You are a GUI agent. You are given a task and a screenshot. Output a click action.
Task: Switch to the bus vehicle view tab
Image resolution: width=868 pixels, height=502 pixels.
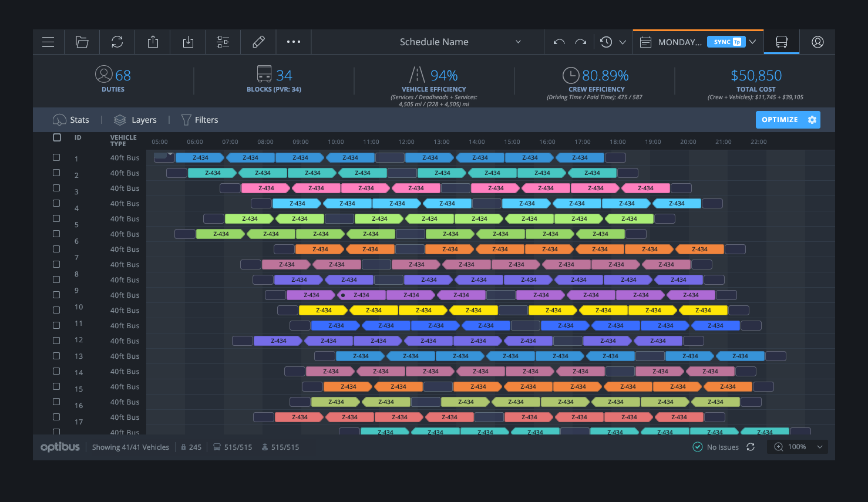click(x=781, y=42)
